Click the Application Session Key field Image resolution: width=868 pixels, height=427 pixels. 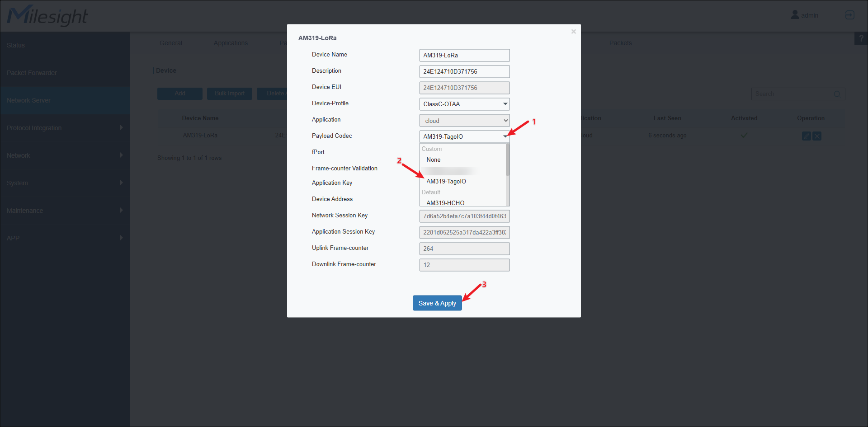tap(464, 232)
